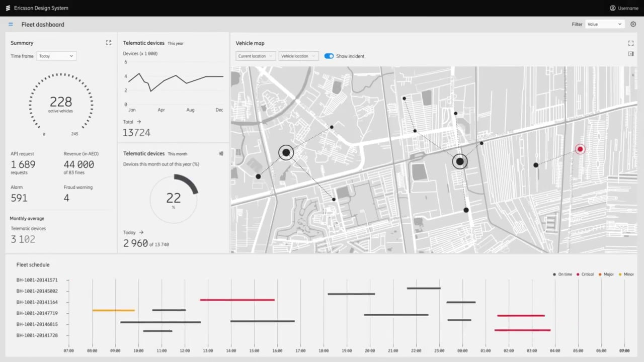This screenshot has height=362, width=644.
Task: Click the orange Minor bar in schedule
Action: [x=114, y=310]
